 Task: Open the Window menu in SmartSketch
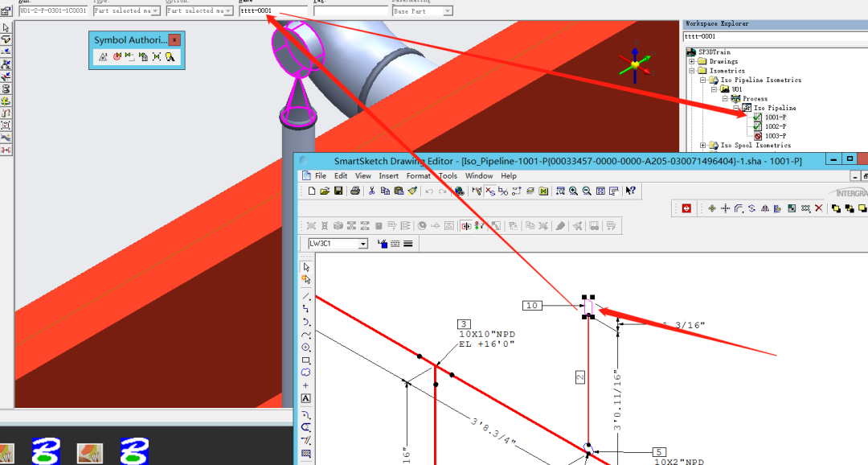(x=479, y=175)
